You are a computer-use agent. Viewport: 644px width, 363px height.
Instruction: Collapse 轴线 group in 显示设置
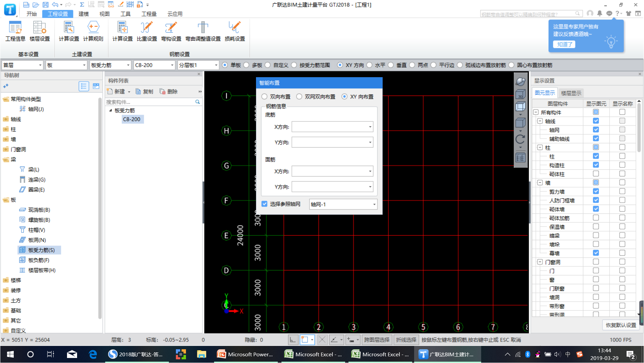pyautogui.click(x=540, y=121)
